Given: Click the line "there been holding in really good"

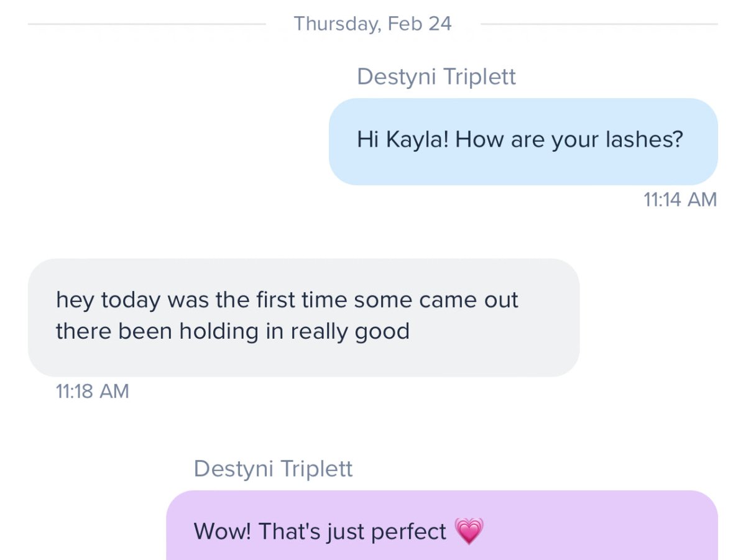Looking at the screenshot, I should point(233,331).
